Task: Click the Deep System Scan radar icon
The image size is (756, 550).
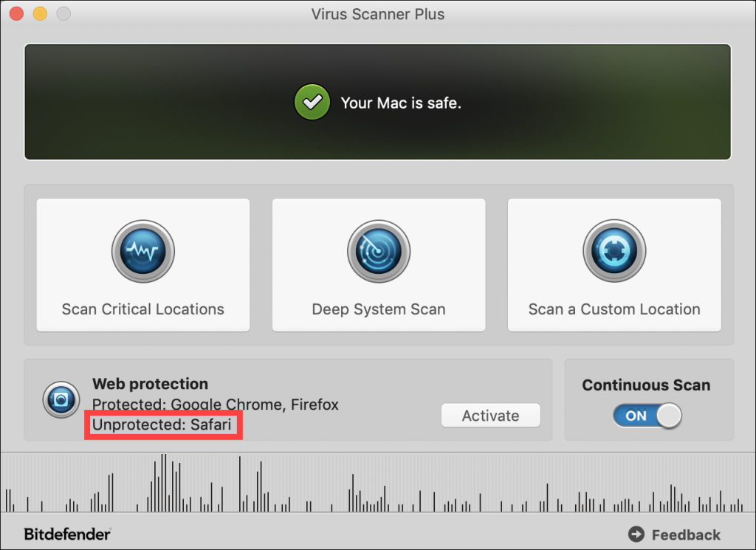Action: [x=379, y=251]
